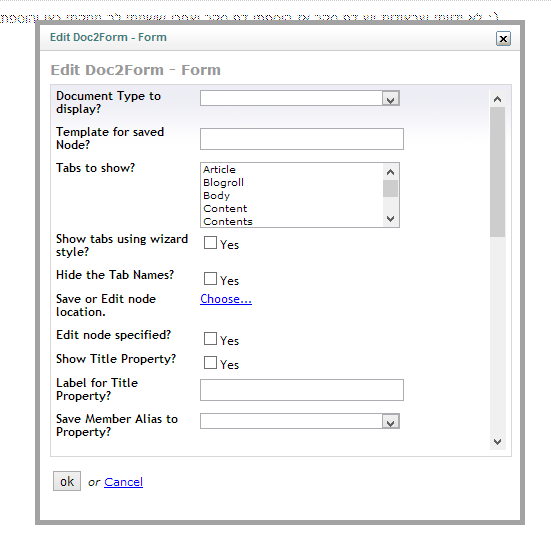The width and height of the screenshot is (551, 541).
Task: Confirm with the ok button
Action: 67,481
